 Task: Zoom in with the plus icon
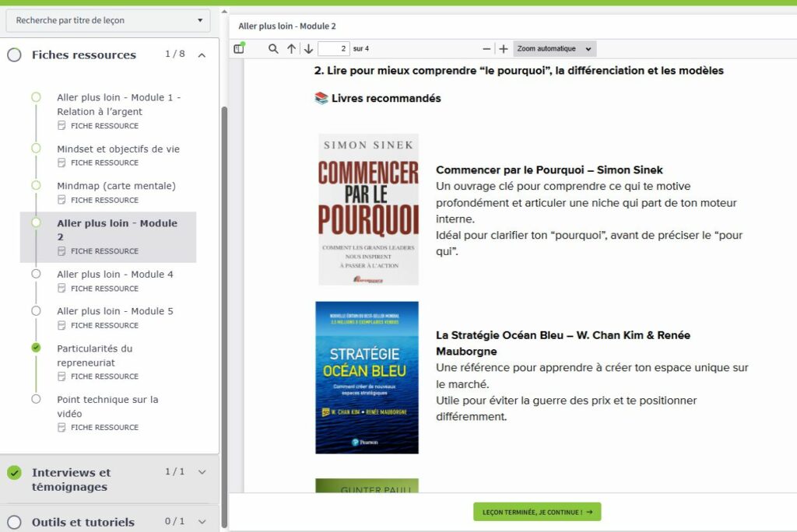pyautogui.click(x=504, y=49)
